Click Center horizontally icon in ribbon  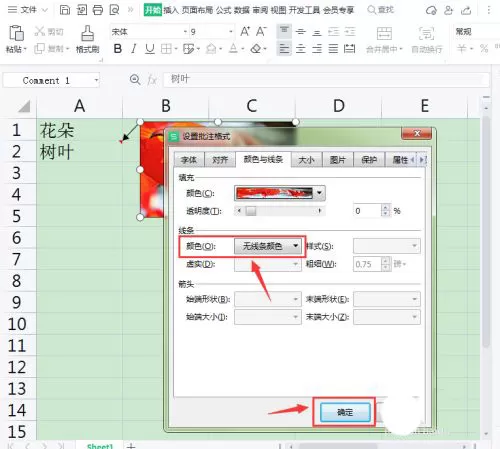pos(301,49)
